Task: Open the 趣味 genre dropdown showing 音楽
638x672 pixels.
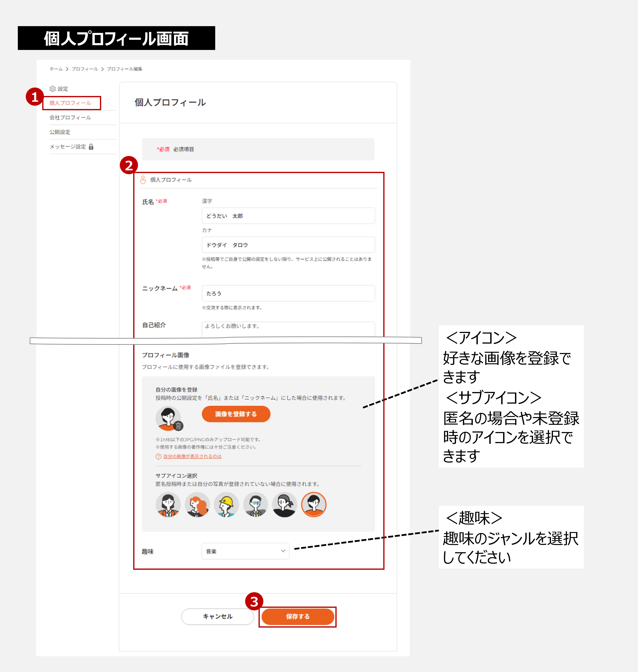Action: click(245, 551)
